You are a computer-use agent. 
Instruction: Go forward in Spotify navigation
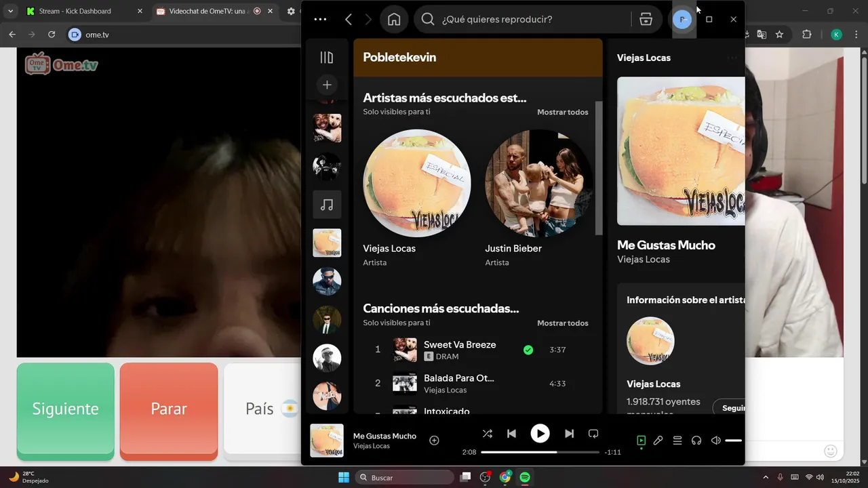pyautogui.click(x=368, y=20)
